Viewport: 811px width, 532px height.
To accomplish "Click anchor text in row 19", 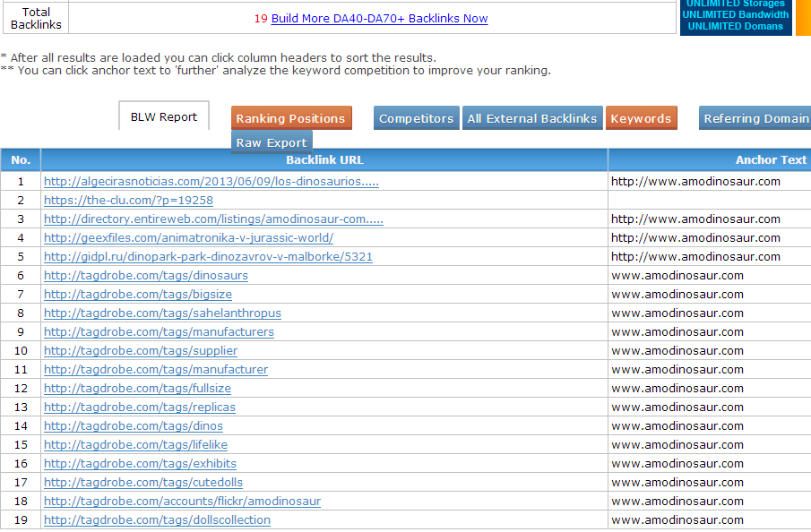I will click(677, 520).
